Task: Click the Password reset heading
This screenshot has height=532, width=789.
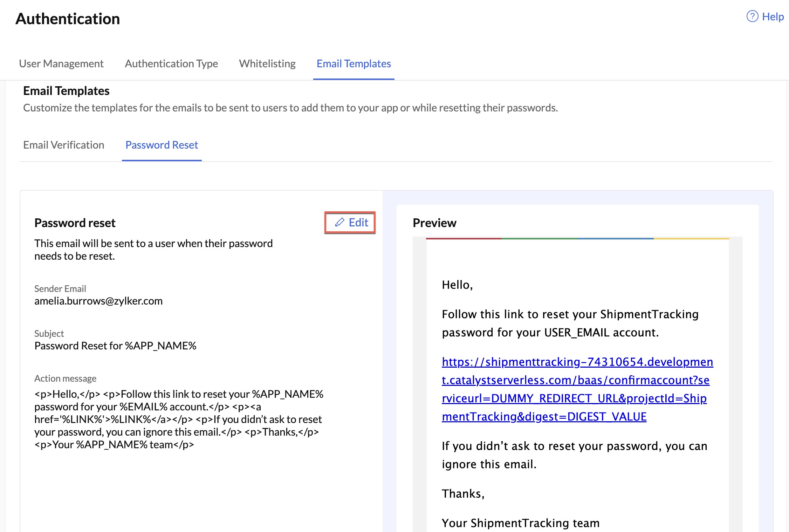Action: (74, 223)
